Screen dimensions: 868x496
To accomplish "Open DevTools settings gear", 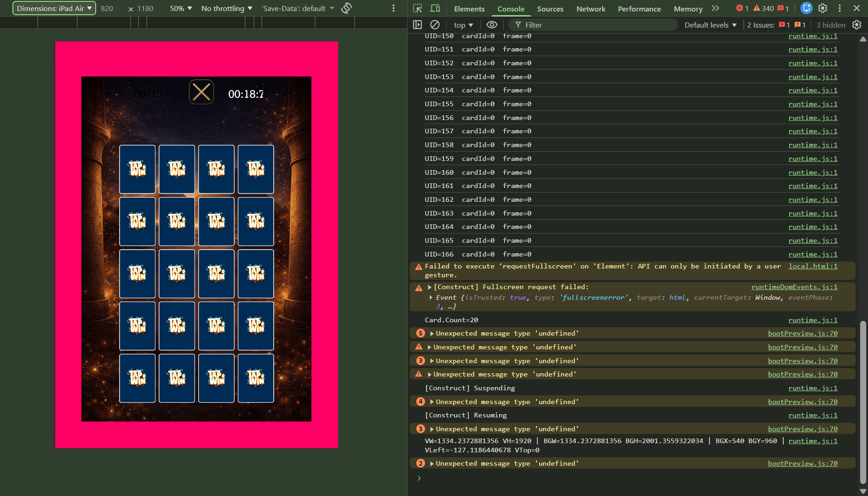I will click(x=823, y=8).
